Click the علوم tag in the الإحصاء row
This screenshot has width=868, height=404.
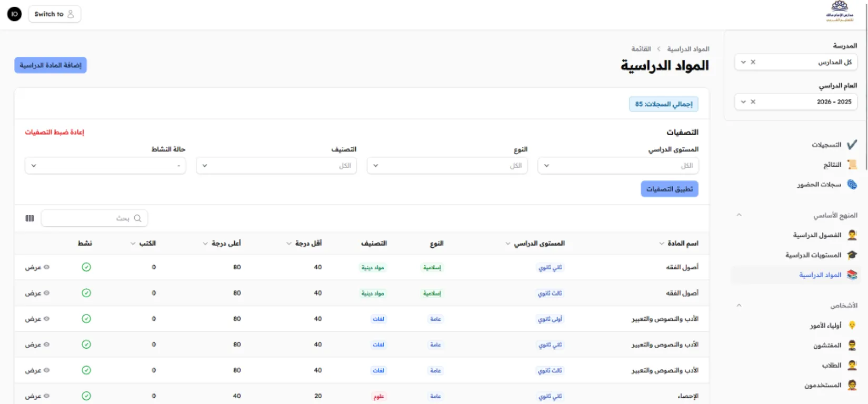[379, 396]
